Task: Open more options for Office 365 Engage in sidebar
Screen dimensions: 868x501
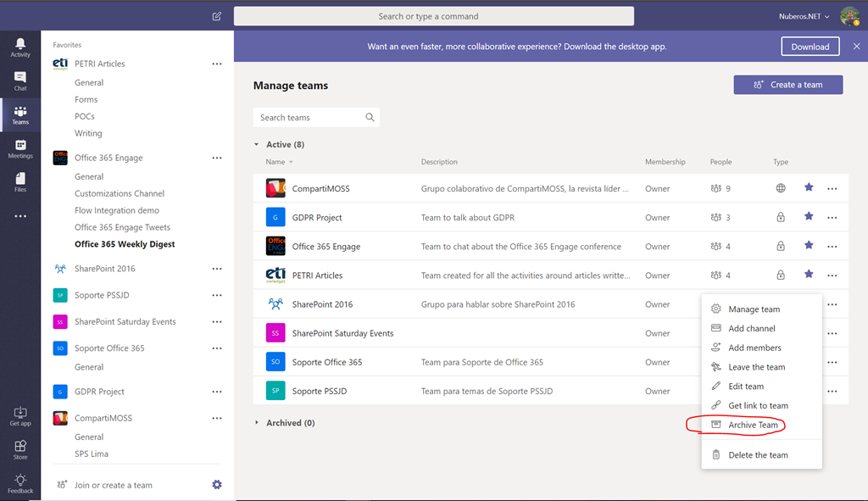Action: 217,158
